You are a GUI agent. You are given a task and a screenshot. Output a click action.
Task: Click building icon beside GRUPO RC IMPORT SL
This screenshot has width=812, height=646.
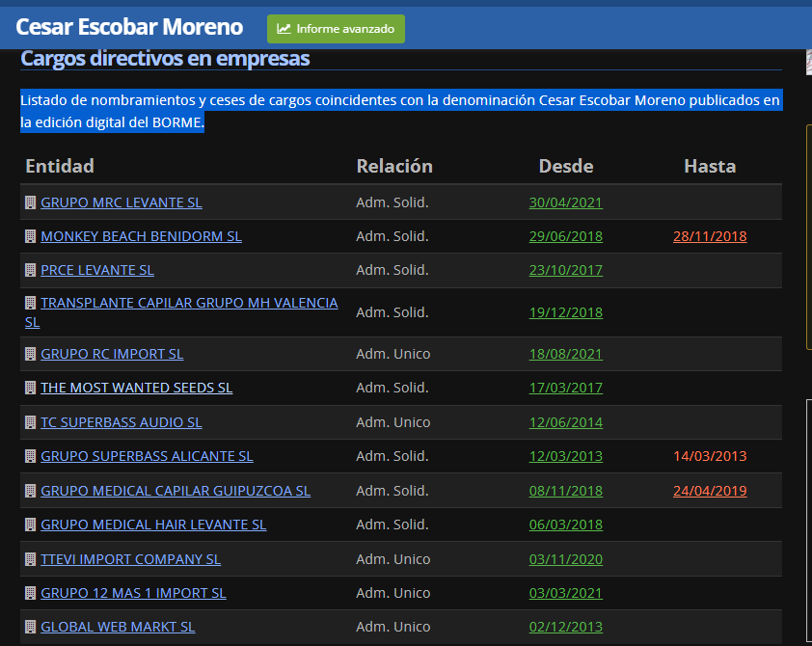(31, 354)
